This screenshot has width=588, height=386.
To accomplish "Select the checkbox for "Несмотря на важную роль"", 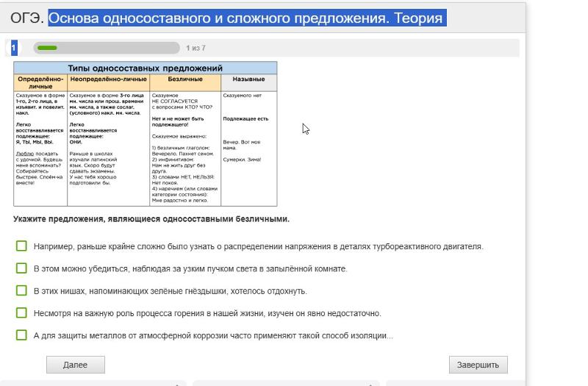I will [21, 312].
